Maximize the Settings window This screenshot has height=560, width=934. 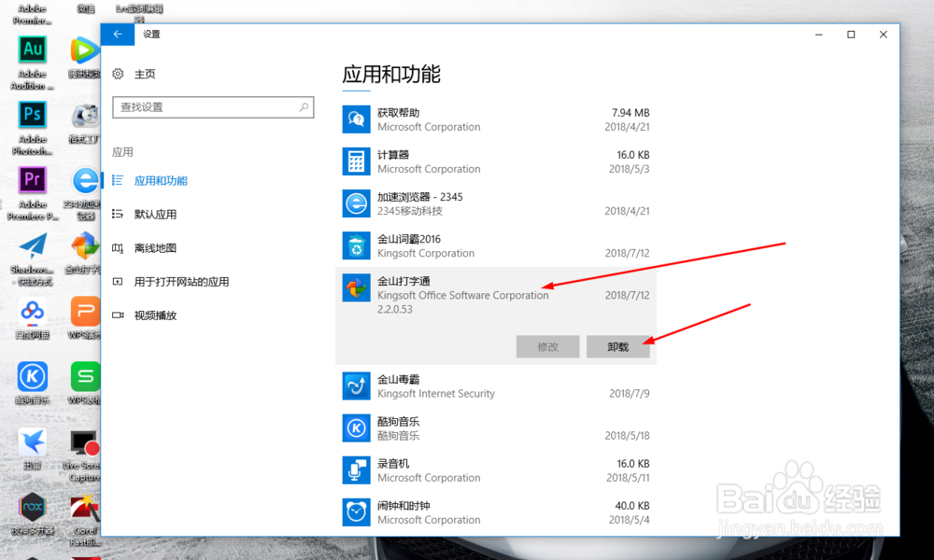tap(851, 35)
